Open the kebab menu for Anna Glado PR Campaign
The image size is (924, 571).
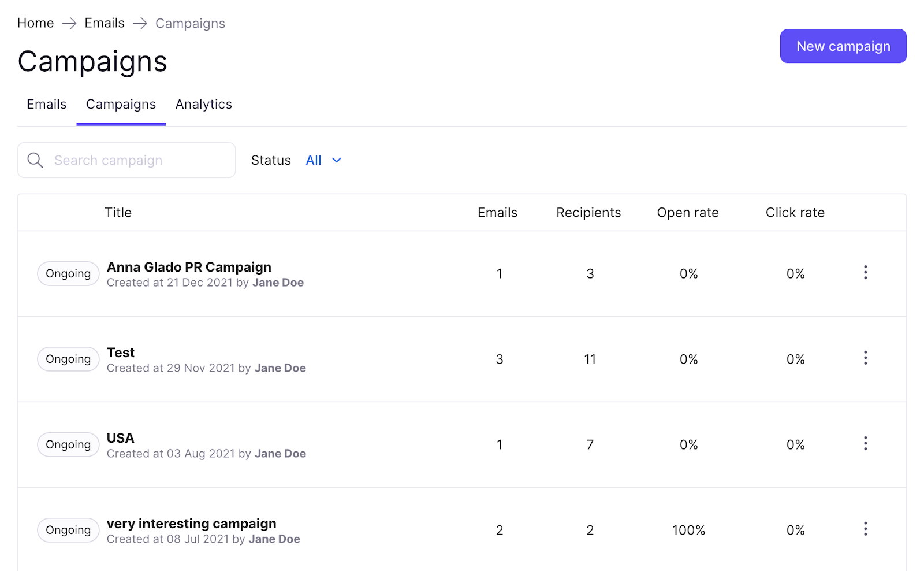865,272
